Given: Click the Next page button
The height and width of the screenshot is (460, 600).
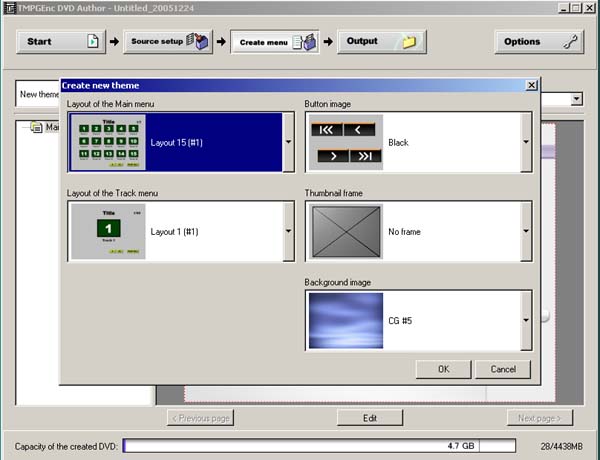Looking at the screenshot, I should point(540,418).
